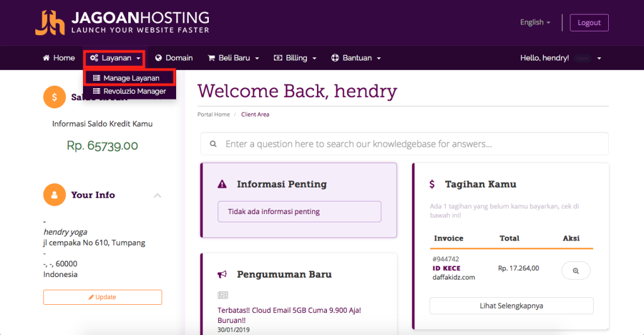The height and width of the screenshot is (335, 644).
Task: Open the English language dropdown
Action: pyautogui.click(x=535, y=22)
